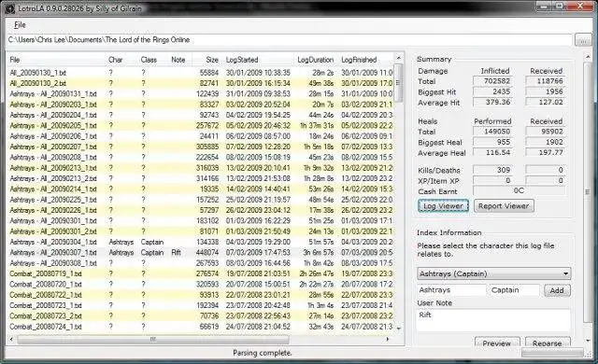The image size is (598, 364).
Task: Click the Reparse button
Action: [x=547, y=343]
